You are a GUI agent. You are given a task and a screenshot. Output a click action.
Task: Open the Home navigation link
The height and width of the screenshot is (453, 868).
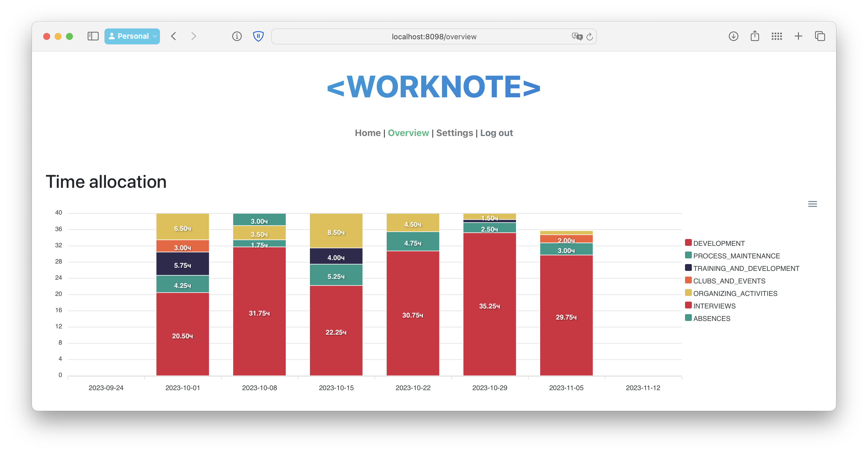tap(367, 133)
